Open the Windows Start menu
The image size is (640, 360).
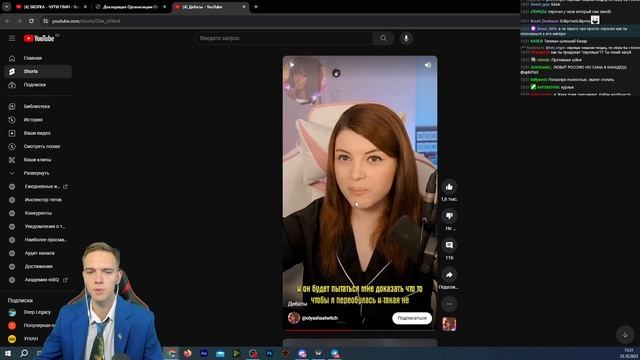coord(7,353)
